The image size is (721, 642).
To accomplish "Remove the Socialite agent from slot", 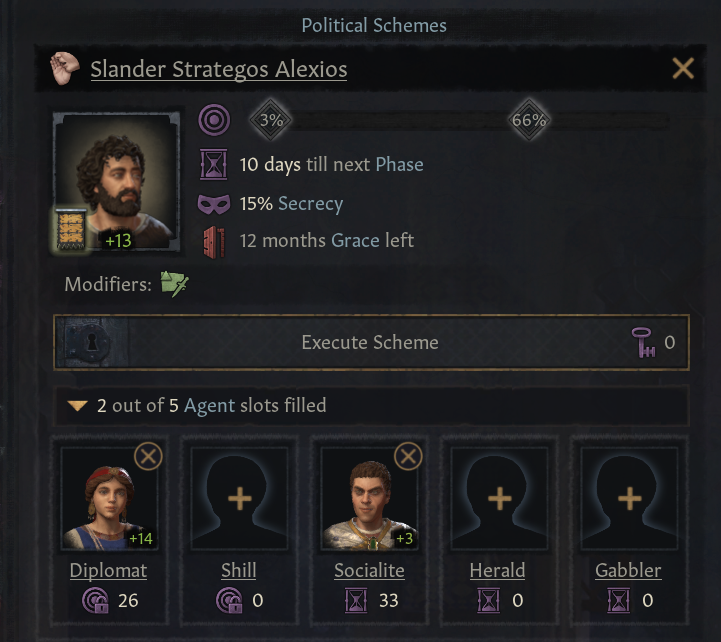I will click(x=408, y=457).
